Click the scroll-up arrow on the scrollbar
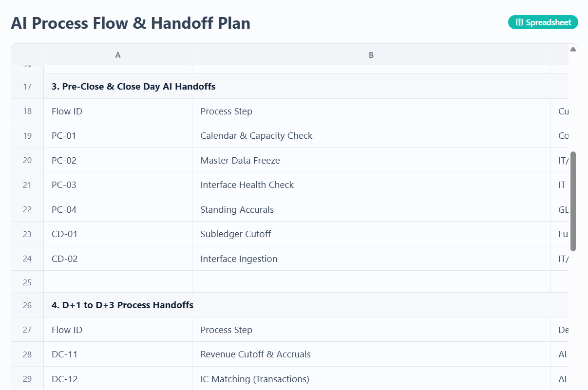This screenshot has width=588, height=390. pos(572,49)
